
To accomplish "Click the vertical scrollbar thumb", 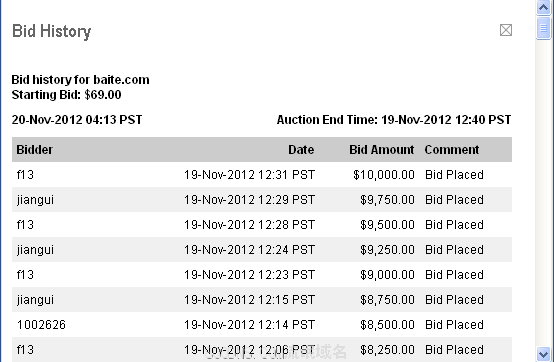I will (543, 28).
